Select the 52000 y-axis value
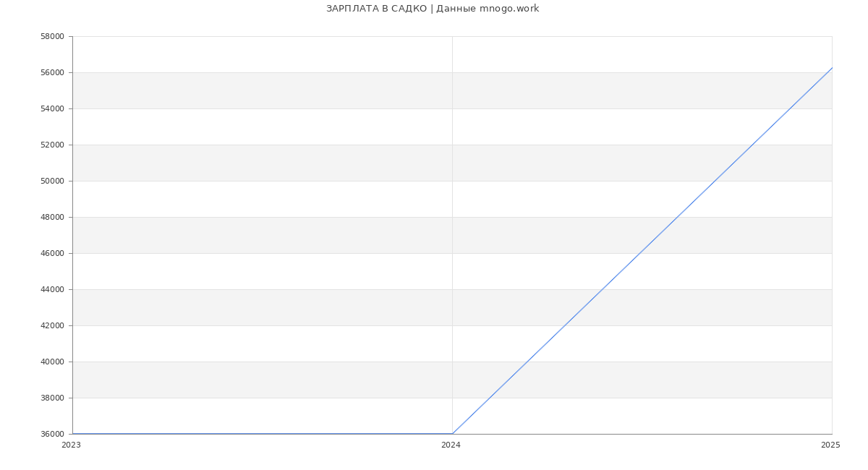This screenshot has height=470, width=868. point(52,145)
